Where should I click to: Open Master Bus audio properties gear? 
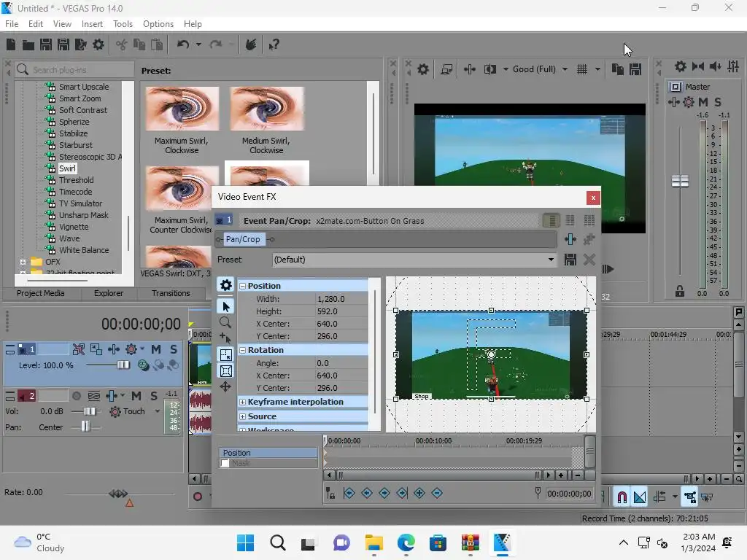pos(681,66)
